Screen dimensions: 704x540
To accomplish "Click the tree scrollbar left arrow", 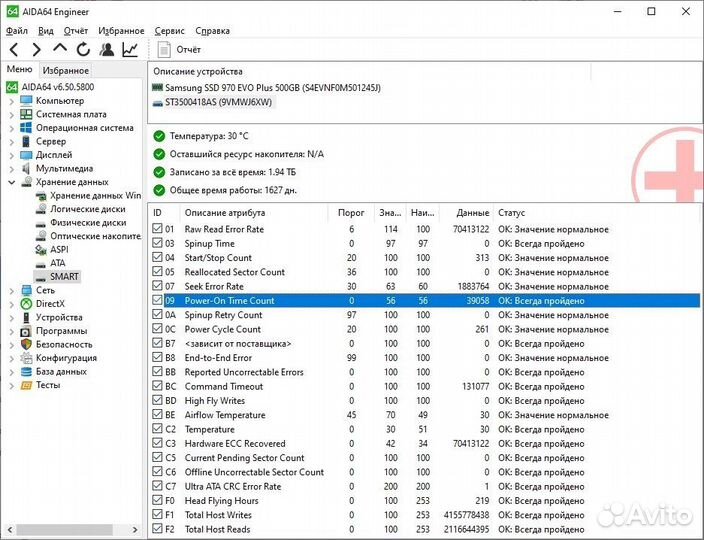I will tap(10, 530).
